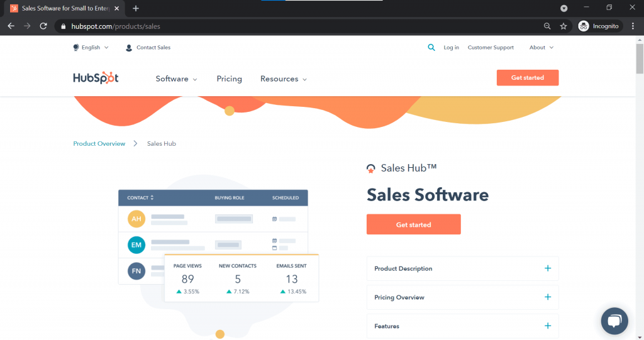The height and width of the screenshot is (340, 644).
Task: Go back using the browser back arrow
Action: coord(11,26)
